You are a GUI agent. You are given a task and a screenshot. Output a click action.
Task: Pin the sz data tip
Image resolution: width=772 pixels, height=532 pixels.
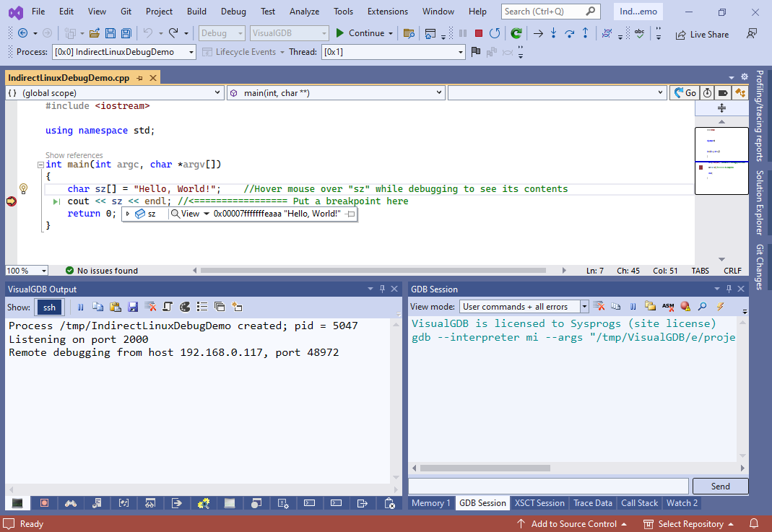tap(350, 214)
